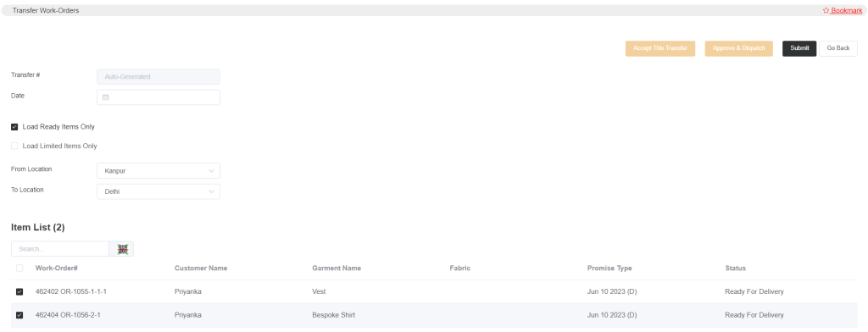Click the Promise Type column header

[609, 268]
